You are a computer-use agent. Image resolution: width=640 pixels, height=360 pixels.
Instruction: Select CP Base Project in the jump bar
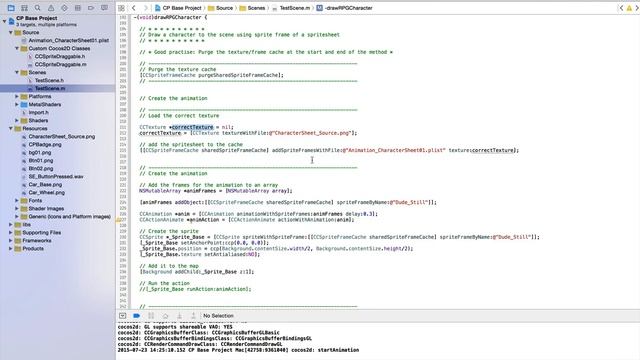[178, 8]
